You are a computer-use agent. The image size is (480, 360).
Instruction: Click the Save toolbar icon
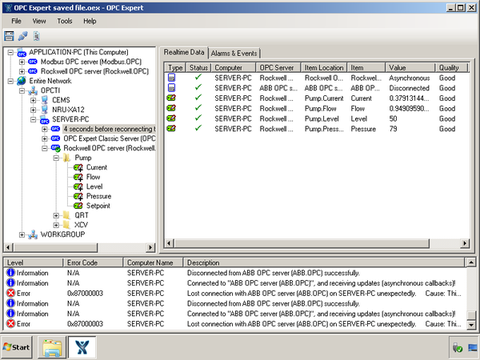[9, 36]
